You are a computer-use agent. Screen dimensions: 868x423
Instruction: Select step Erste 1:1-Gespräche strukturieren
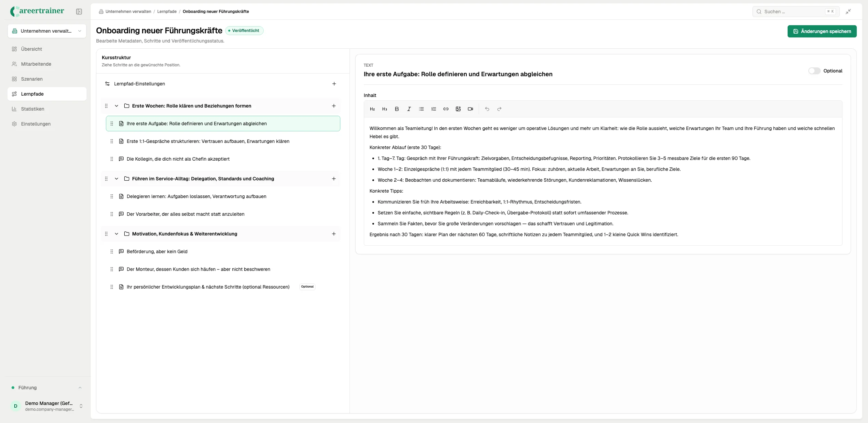click(223, 141)
